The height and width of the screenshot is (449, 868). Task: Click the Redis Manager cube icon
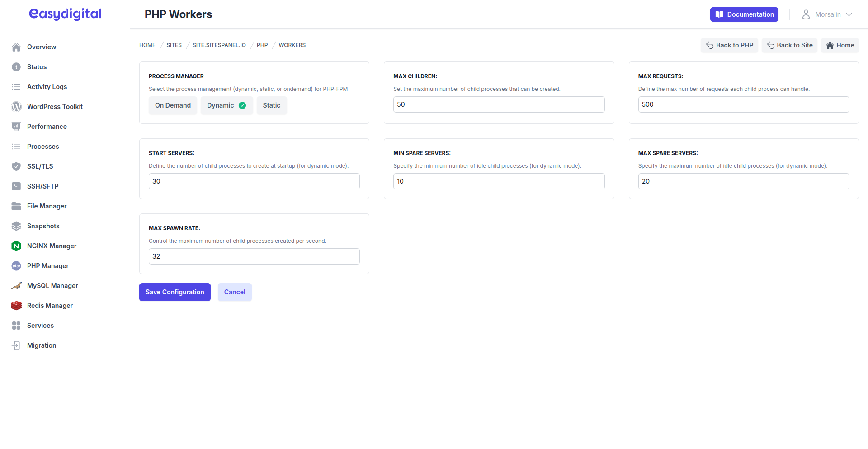point(16,305)
